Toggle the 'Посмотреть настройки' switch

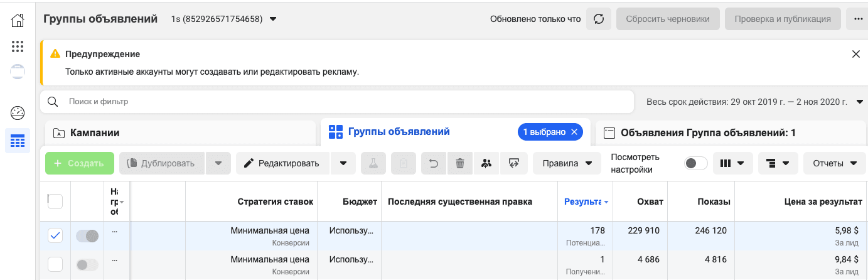[695, 163]
